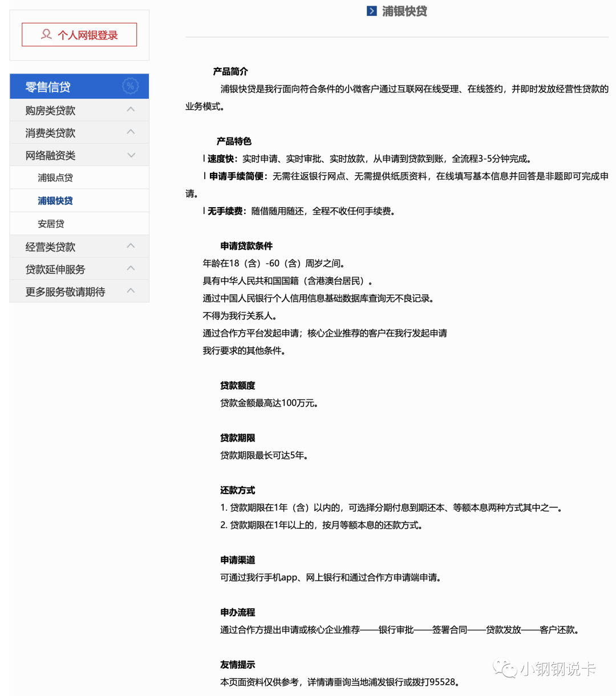Click the percent badge on 零售信贷 header
616x696 pixels.
131,86
